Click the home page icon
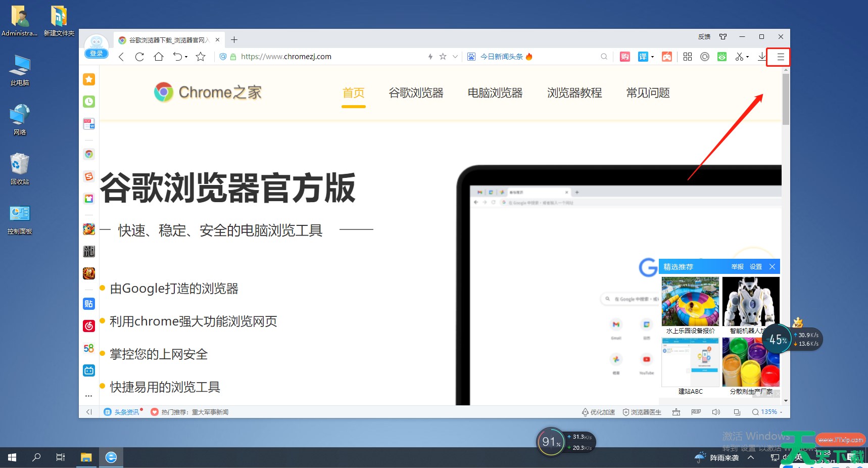 (x=159, y=57)
